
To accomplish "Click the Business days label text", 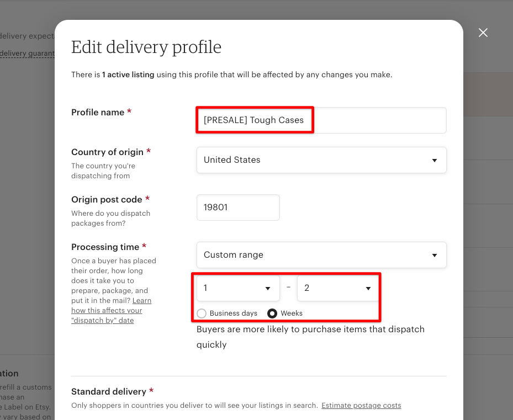I will pyautogui.click(x=233, y=313).
